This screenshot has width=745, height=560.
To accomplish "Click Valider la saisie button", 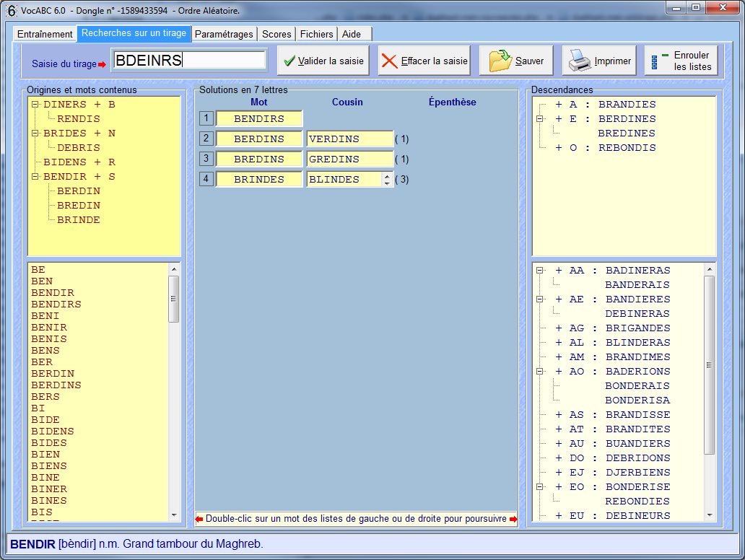I will point(323,61).
